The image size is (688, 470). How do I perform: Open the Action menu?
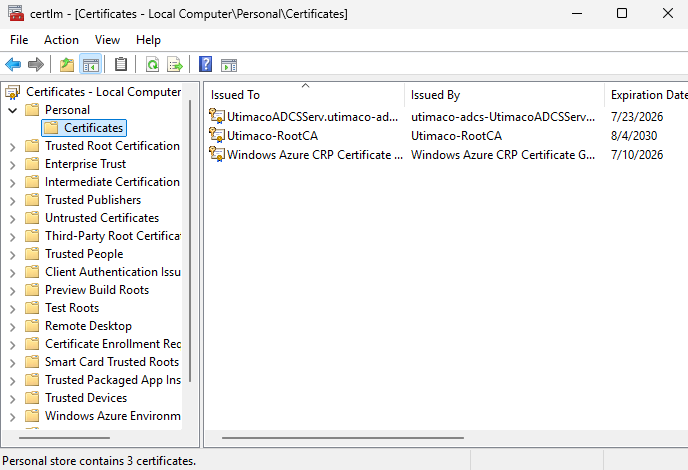(61, 40)
